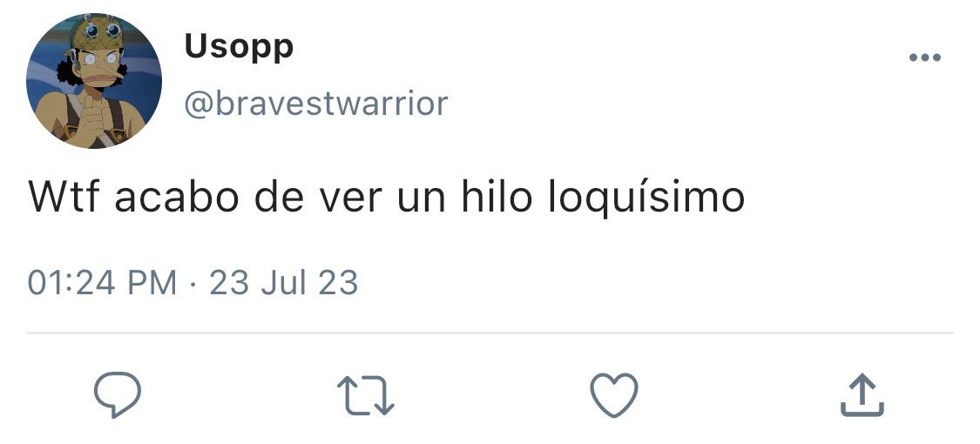
Task: Toggle retweet on this post
Action: 366,396
